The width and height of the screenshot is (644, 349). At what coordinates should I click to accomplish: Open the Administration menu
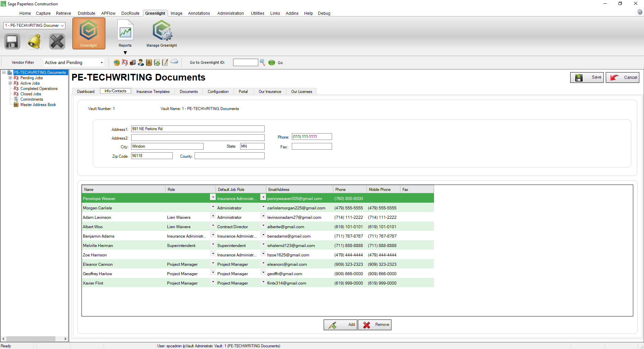pos(230,13)
